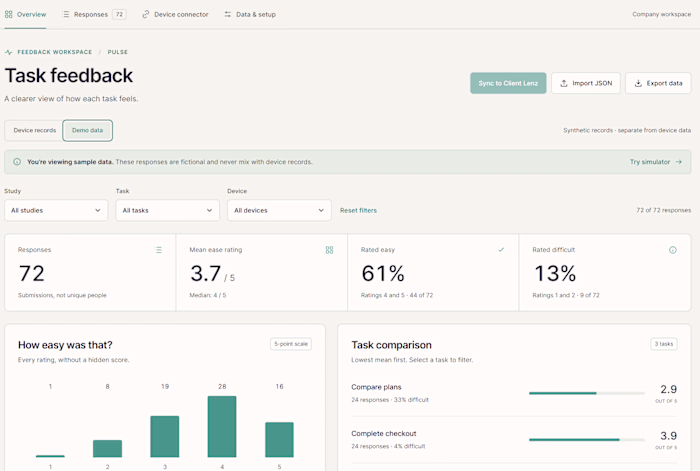The width and height of the screenshot is (700, 471).
Task: Click "Median: 4 / 5" text
Action: (x=208, y=295)
